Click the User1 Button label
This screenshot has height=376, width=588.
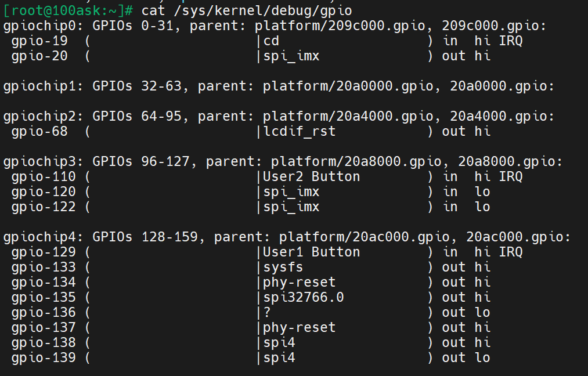[311, 252]
